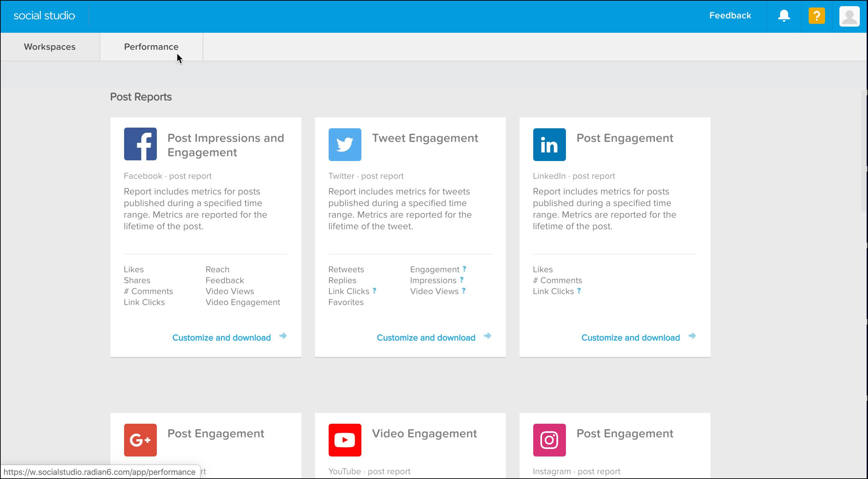The width and height of the screenshot is (868, 479).
Task: Click 'Likes' on LinkedIn card
Action: tap(543, 270)
